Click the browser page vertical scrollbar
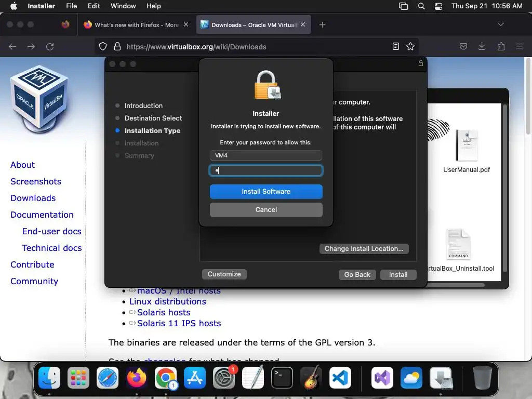This screenshot has height=399, width=532. (528, 96)
